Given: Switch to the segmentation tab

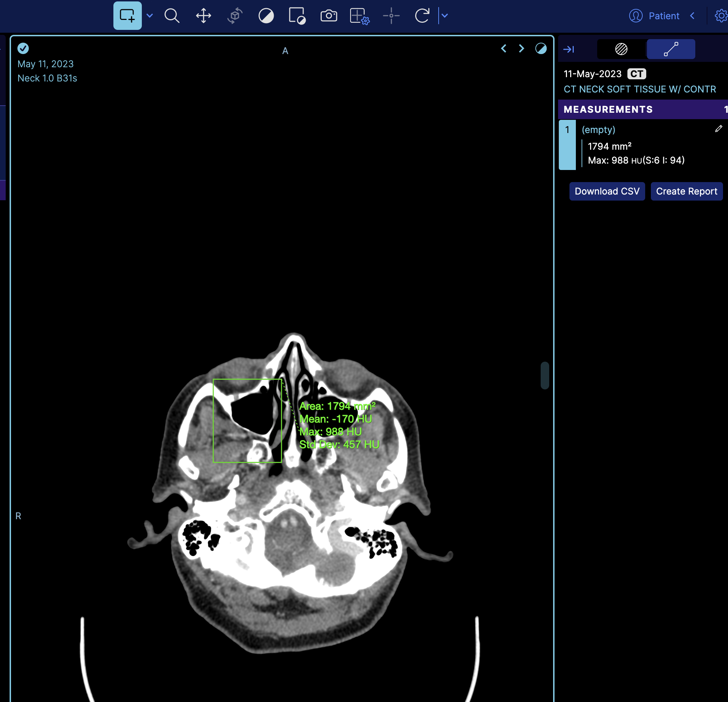Looking at the screenshot, I should [621, 49].
